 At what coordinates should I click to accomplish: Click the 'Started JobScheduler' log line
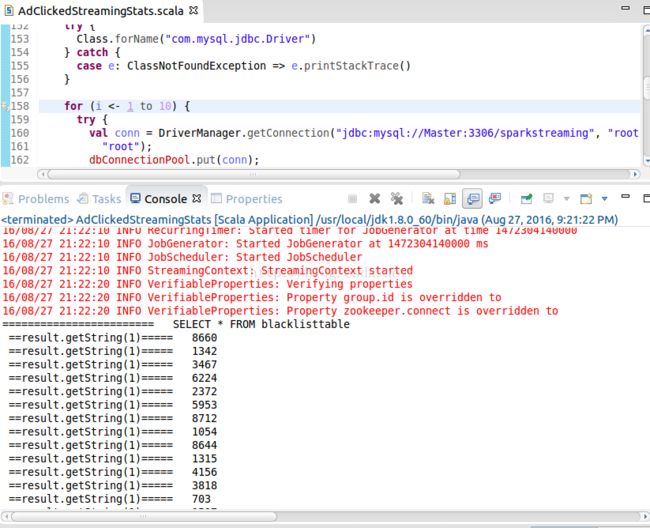click(x=182, y=257)
